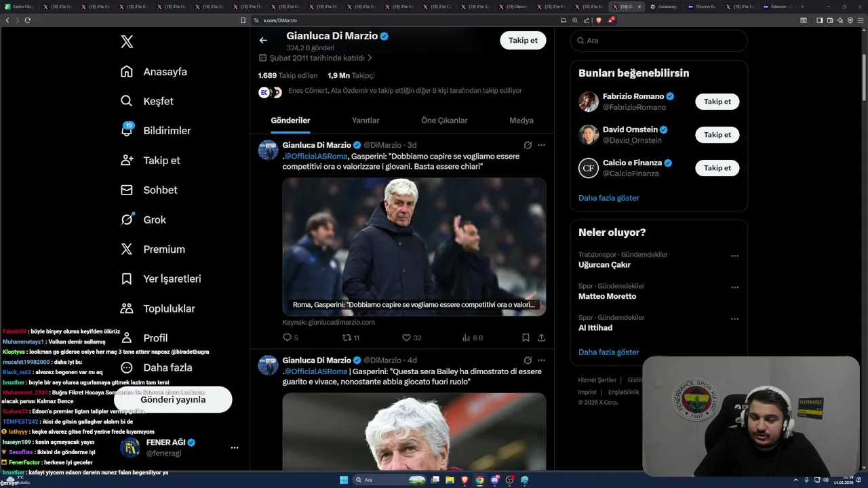Share the Gasperini Dobbiamo post

(x=541, y=338)
